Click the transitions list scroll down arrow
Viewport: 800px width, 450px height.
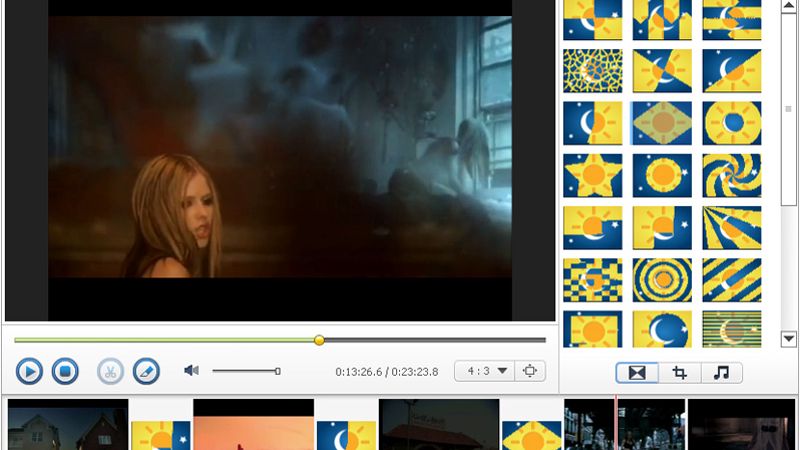coord(789,339)
